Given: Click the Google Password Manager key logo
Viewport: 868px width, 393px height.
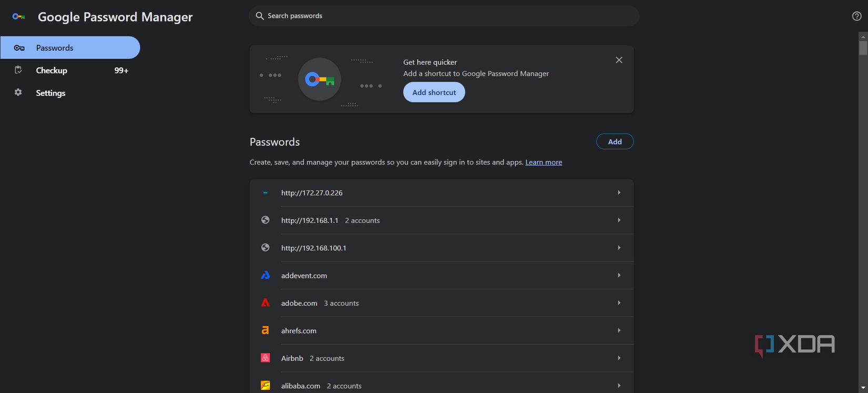Looking at the screenshot, I should (x=19, y=17).
